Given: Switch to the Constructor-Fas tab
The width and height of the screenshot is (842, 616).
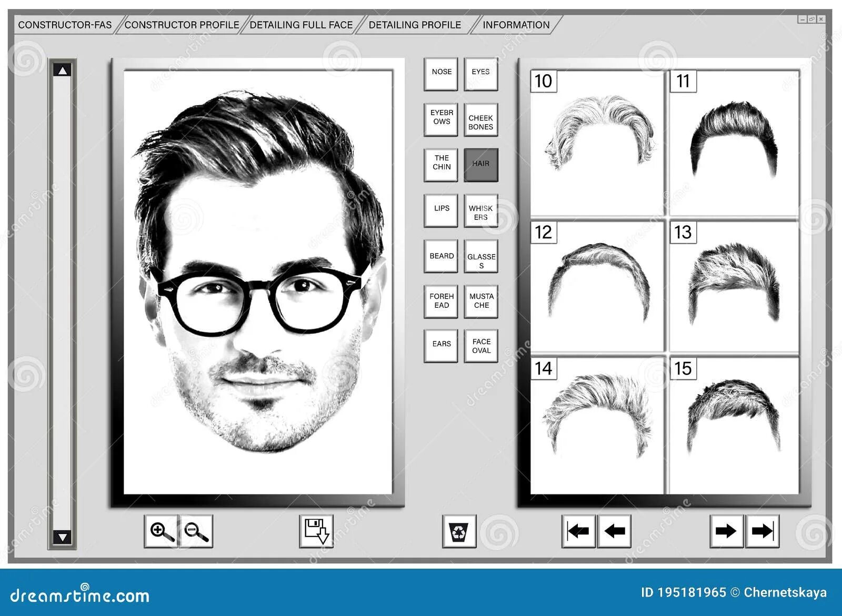Looking at the screenshot, I should [x=65, y=25].
